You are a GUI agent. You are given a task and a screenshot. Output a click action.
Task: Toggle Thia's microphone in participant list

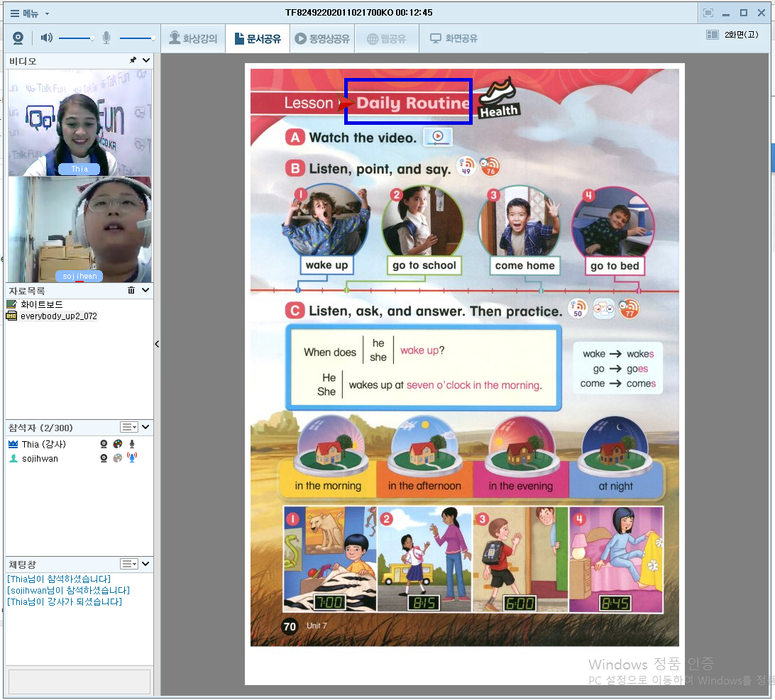132,444
